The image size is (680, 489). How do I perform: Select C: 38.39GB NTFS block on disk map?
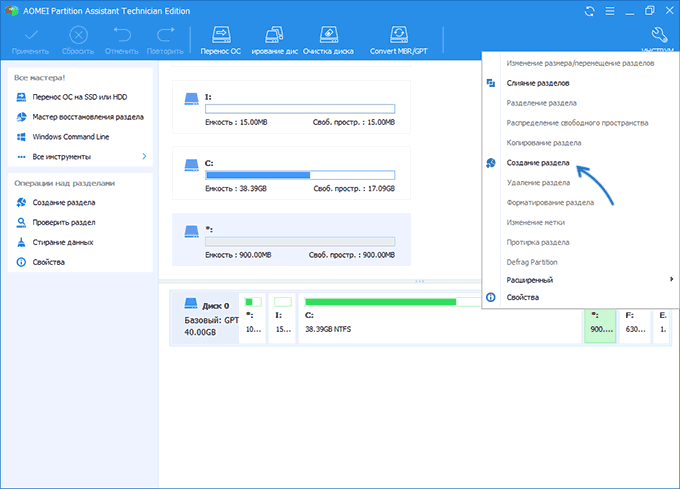click(440, 318)
